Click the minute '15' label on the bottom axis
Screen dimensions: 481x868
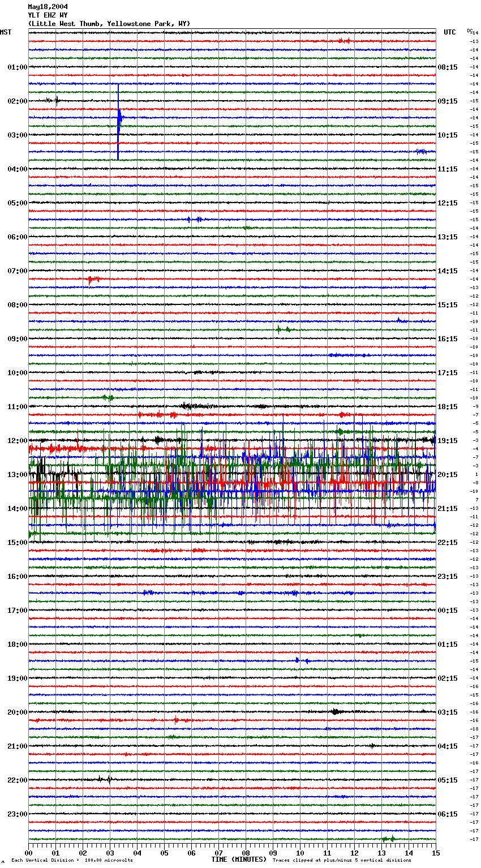(x=436, y=852)
